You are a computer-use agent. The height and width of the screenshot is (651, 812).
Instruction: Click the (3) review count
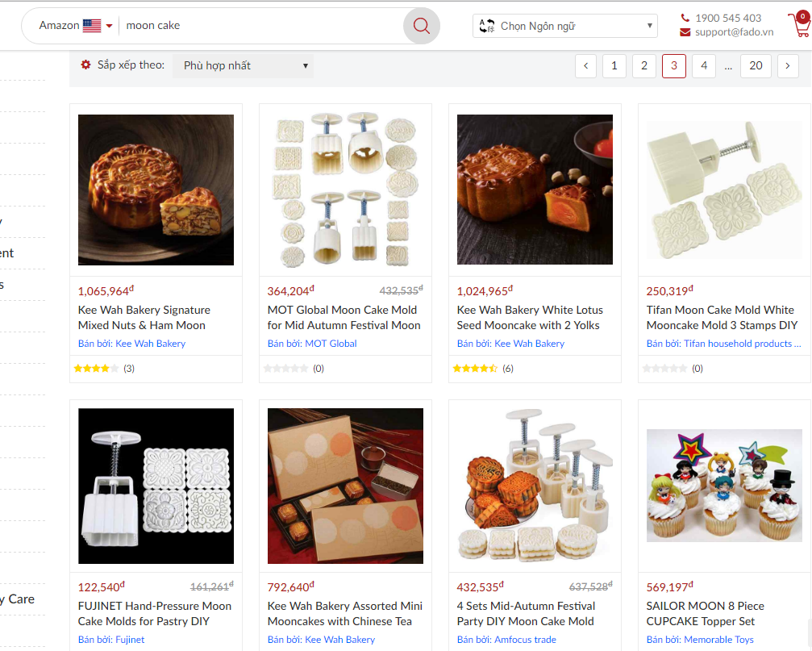tap(129, 369)
